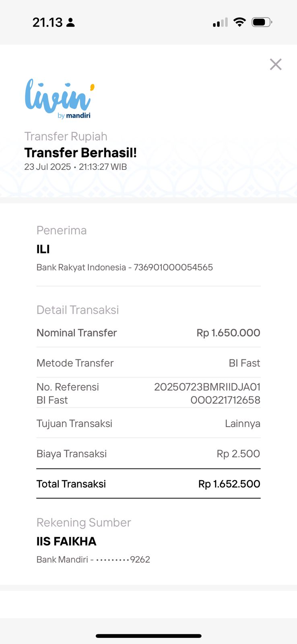Image resolution: width=297 pixels, height=644 pixels.
Task: Tap the home indicator bar
Action: tap(148, 636)
